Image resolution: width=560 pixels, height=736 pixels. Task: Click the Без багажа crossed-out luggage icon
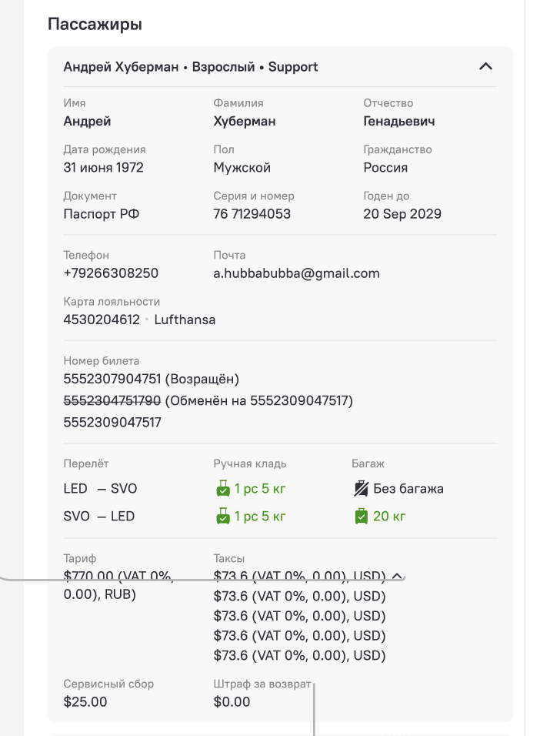[x=361, y=489]
